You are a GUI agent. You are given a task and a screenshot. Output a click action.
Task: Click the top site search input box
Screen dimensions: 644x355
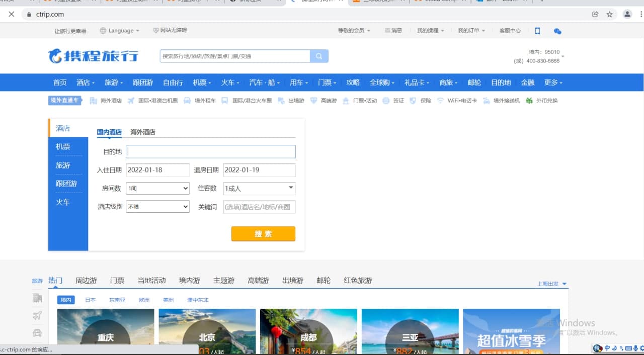235,56
